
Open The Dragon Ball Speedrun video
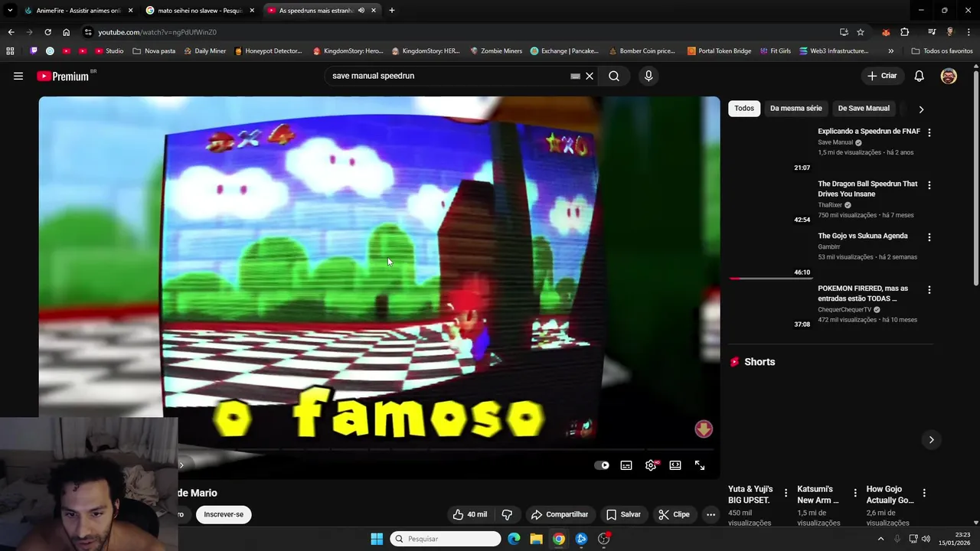point(867,188)
